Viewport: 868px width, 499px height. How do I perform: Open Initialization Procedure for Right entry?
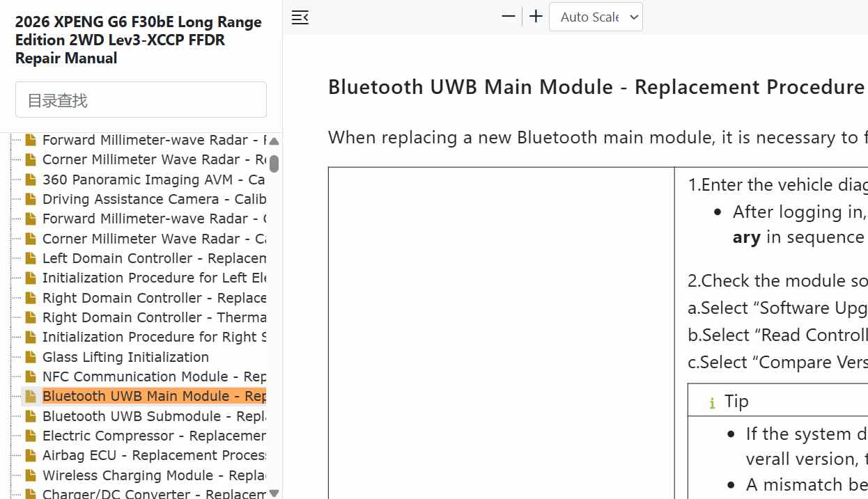click(154, 337)
